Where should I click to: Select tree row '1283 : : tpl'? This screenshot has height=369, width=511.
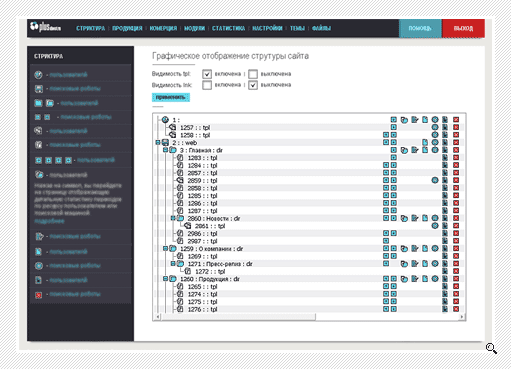202,158
